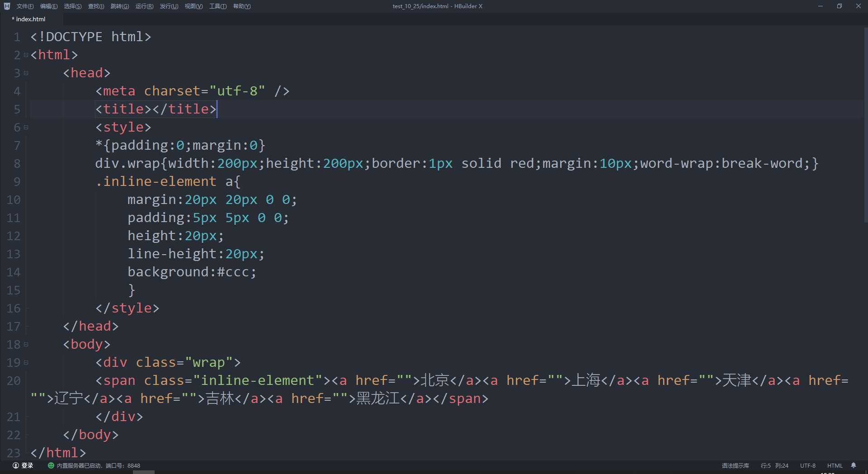Click the HBuilder X logo icon

[x=7, y=6]
